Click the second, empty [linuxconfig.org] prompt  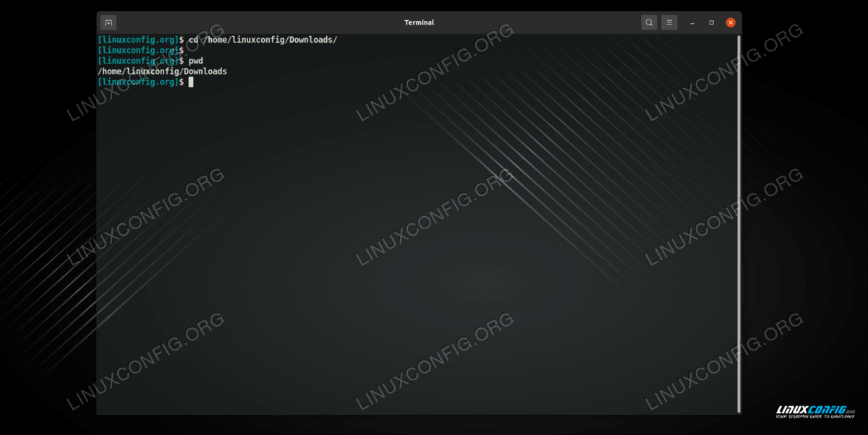[137, 51]
